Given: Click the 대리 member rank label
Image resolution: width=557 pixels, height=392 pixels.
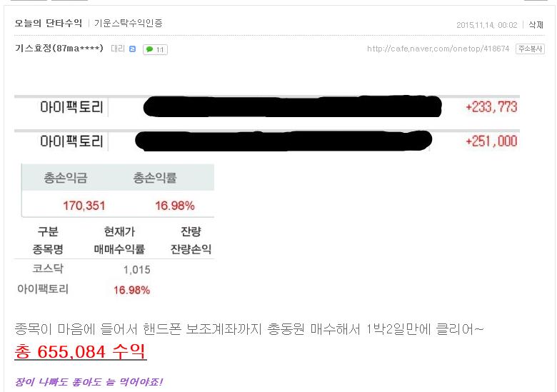Looking at the screenshot, I should [x=118, y=49].
